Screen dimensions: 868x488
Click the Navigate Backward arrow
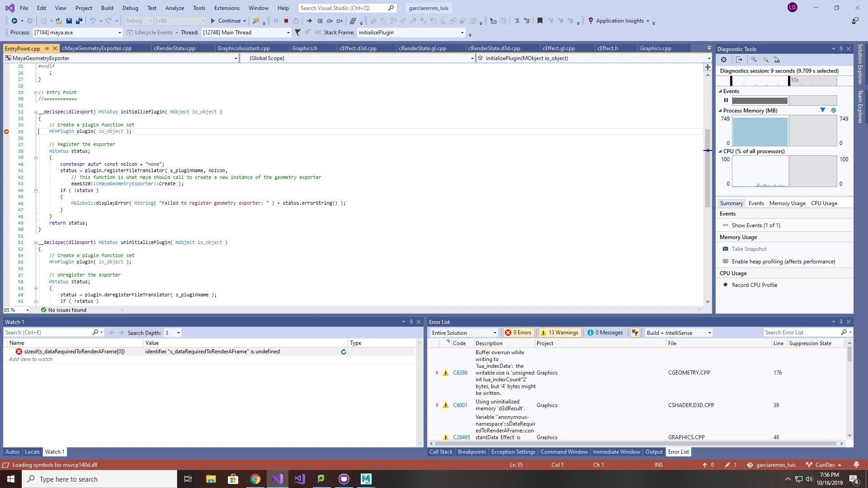(x=14, y=21)
